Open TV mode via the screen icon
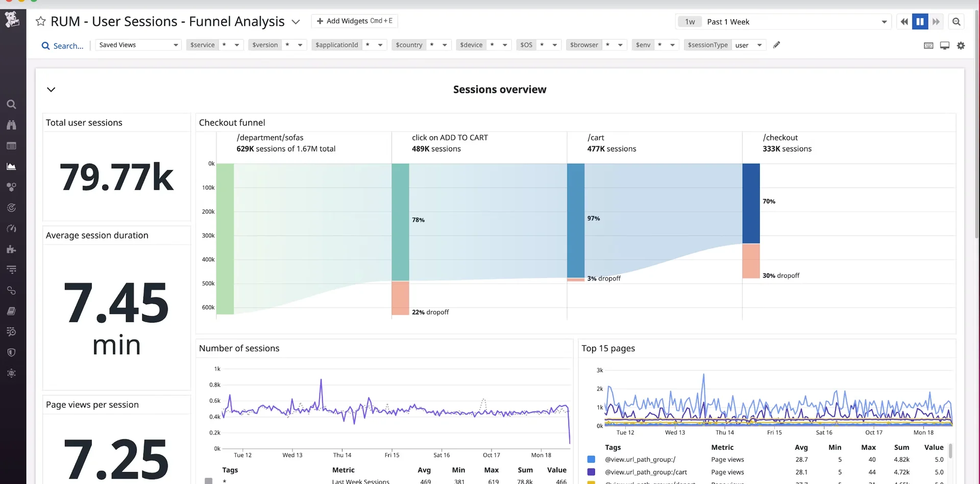 (x=944, y=45)
